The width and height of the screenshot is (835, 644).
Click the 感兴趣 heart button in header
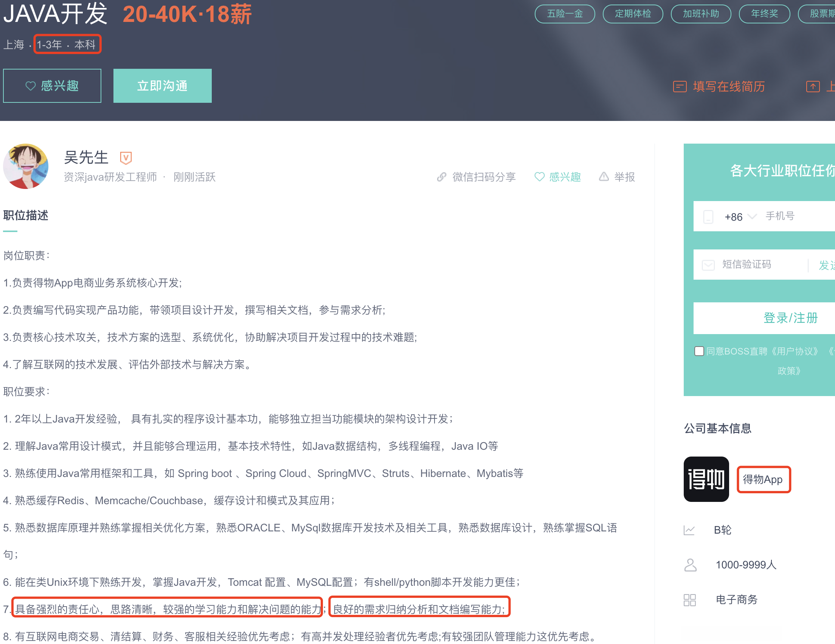52,86
